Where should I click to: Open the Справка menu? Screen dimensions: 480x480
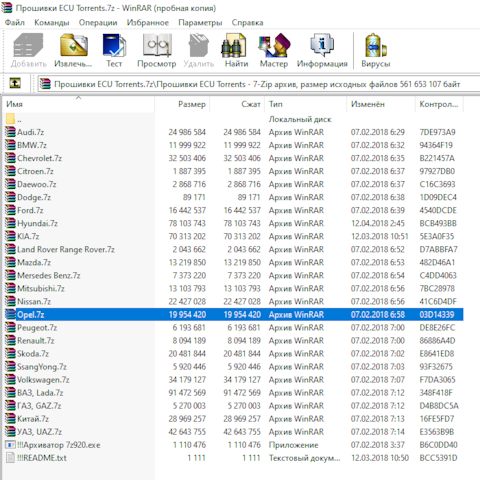(x=247, y=23)
